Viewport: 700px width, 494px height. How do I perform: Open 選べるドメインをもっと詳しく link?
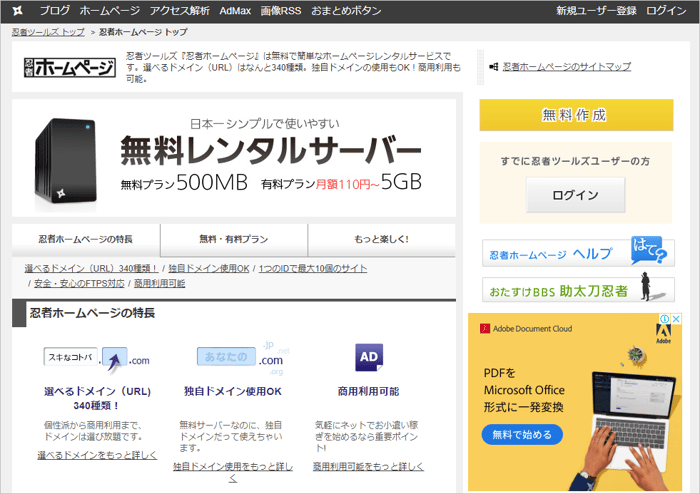[97, 455]
